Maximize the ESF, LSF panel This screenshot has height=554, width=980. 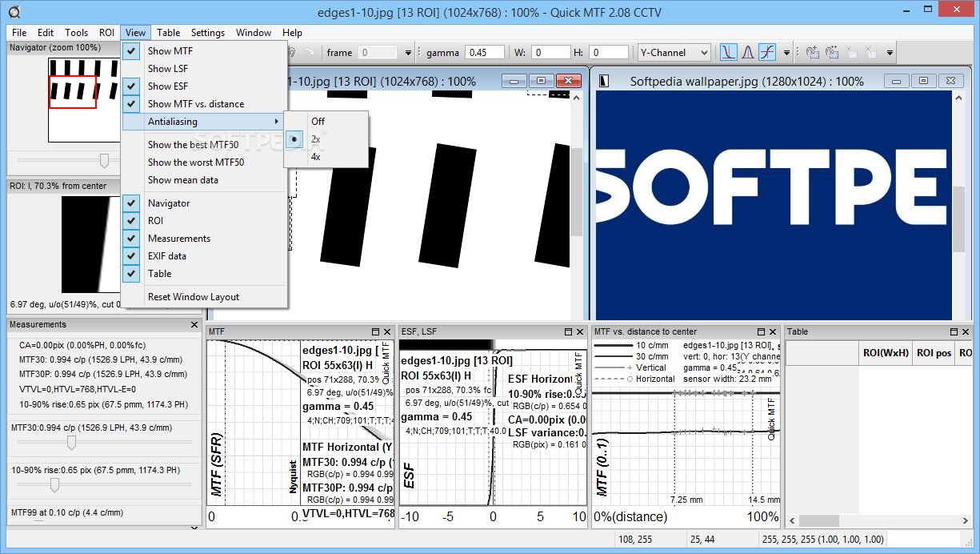(570, 331)
